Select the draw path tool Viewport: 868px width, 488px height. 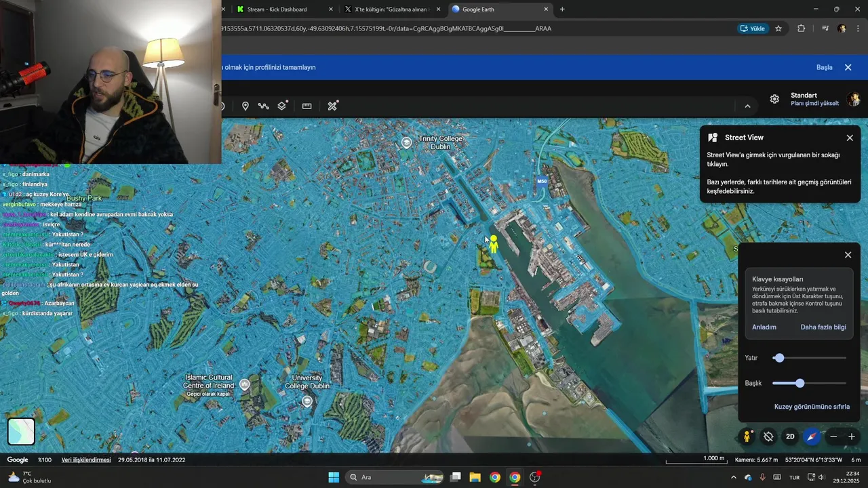coord(263,106)
